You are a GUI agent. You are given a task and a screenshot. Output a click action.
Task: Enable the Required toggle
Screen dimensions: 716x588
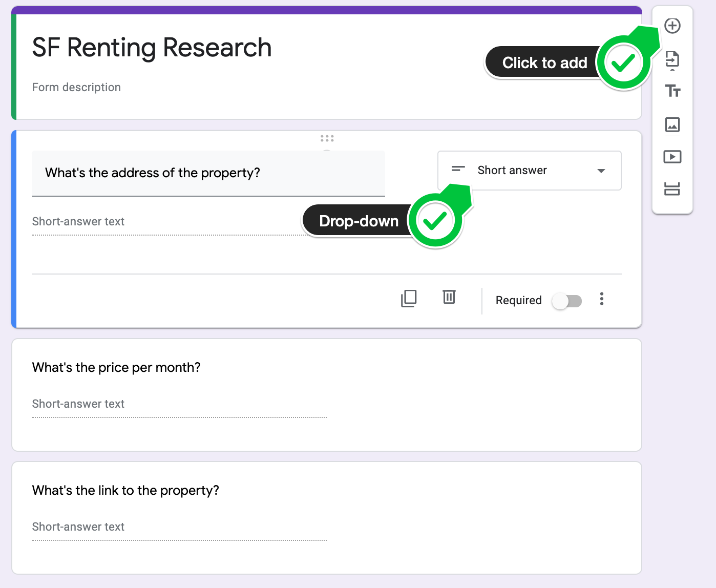pos(566,302)
